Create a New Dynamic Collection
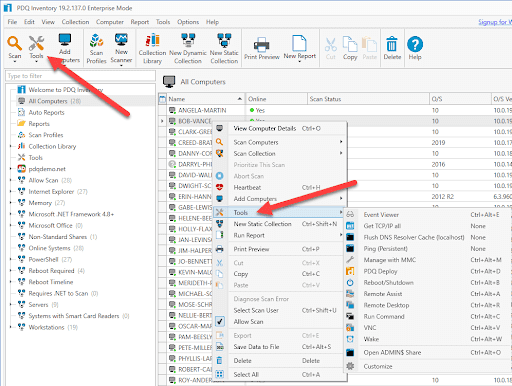 tap(188, 40)
